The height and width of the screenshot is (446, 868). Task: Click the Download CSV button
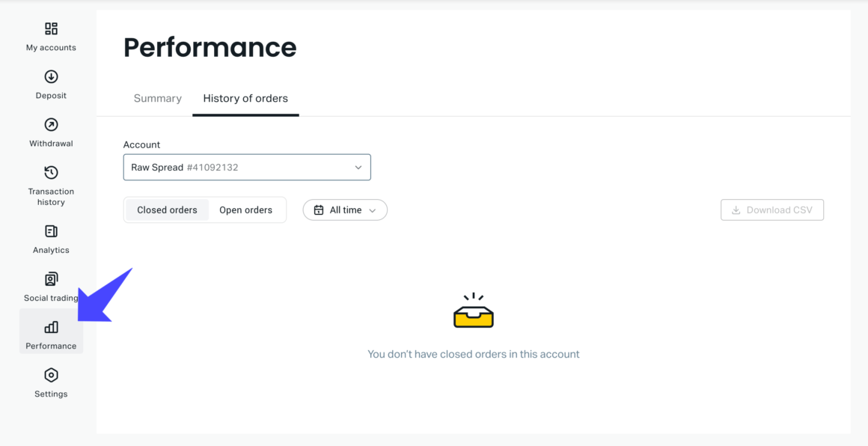(772, 210)
